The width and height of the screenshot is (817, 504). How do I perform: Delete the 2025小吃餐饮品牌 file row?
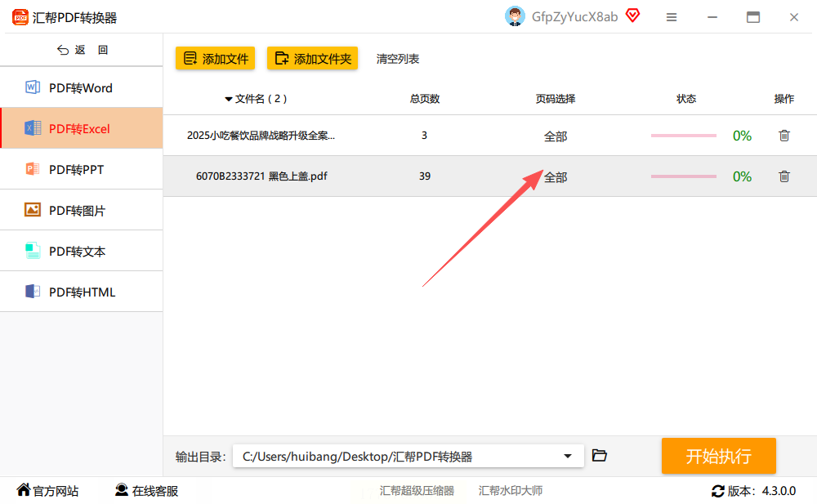click(x=784, y=136)
